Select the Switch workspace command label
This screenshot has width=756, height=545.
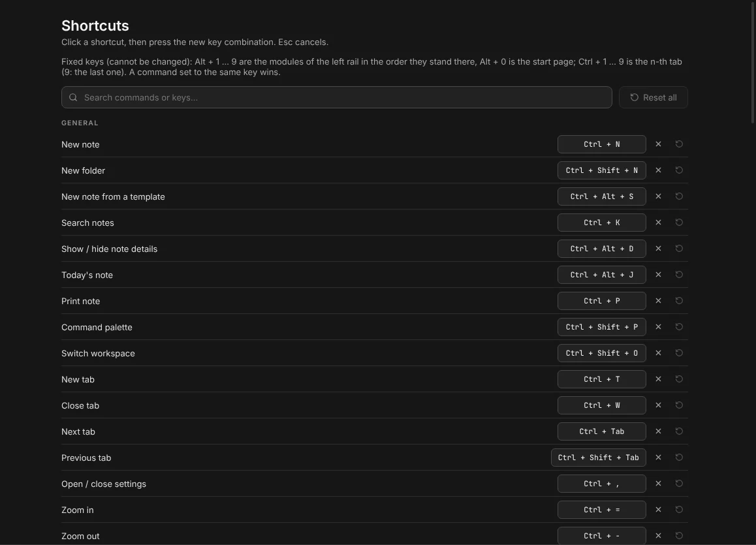coord(98,353)
